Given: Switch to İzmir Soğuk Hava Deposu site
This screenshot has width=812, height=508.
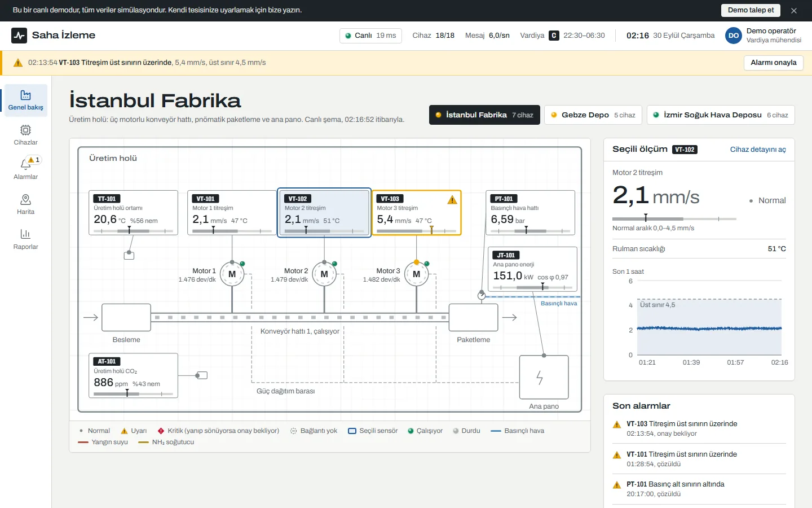Looking at the screenshot, I should click(x=721, y=115).
